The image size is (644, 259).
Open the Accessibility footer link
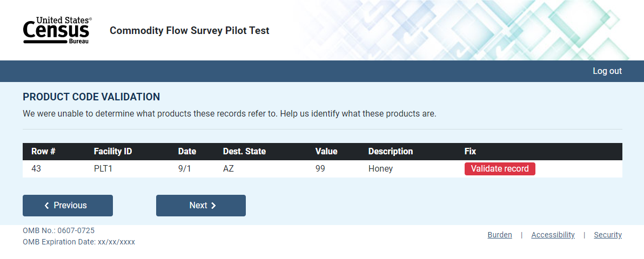point(553,235)
